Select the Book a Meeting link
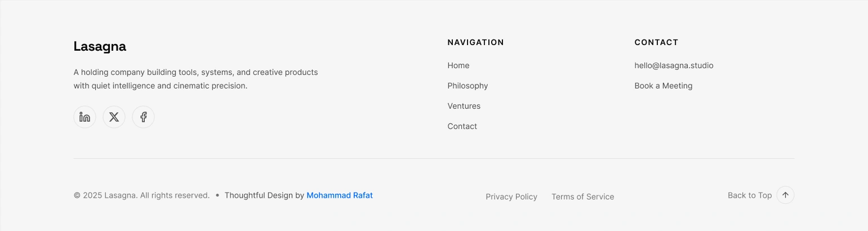This screenshot has height=231, width=868. click(663, 86)
